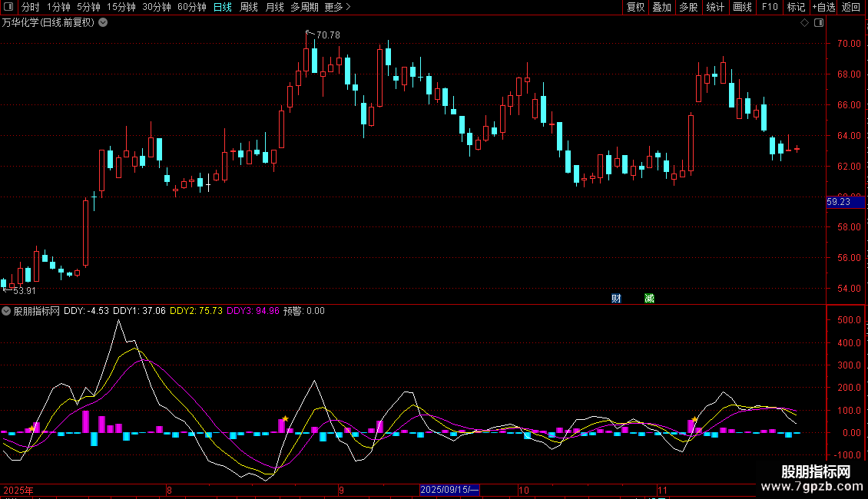This screenshot has height=499, width=868.
Task: Click the blue 财 financial marker icon
Action: point(616,298)
